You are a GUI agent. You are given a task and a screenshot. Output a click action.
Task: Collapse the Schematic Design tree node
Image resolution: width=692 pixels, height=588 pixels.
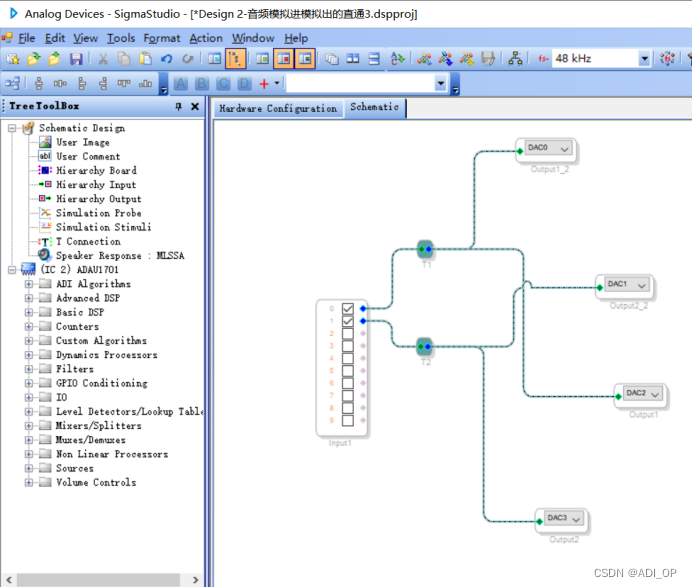12,128
